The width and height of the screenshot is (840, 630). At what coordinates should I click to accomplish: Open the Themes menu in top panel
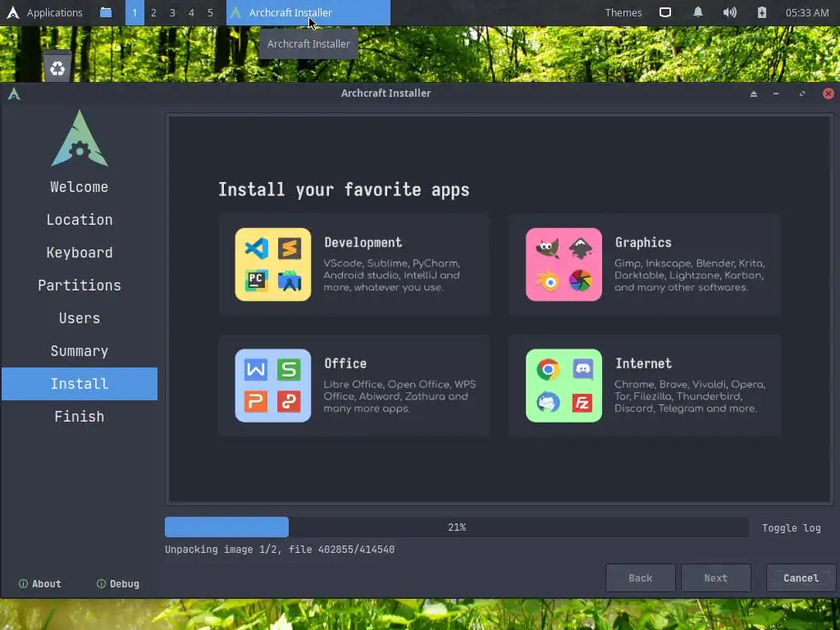pos(623,12)
